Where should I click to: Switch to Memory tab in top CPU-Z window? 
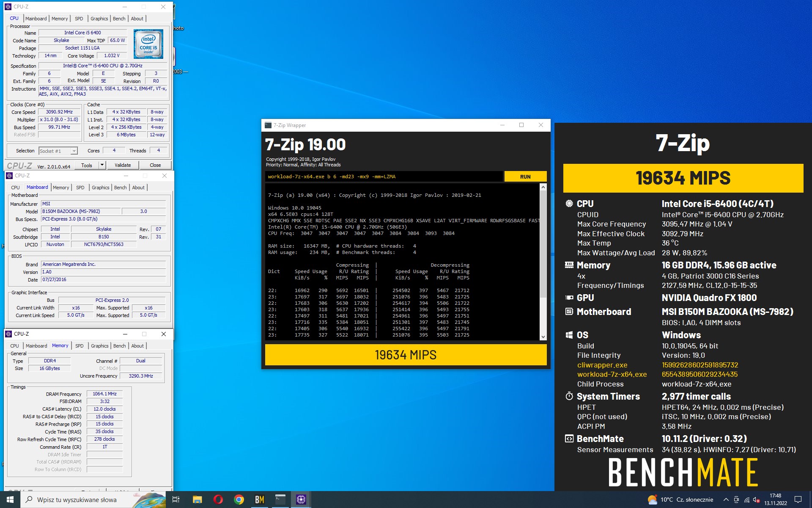click(x=60, y=19)
